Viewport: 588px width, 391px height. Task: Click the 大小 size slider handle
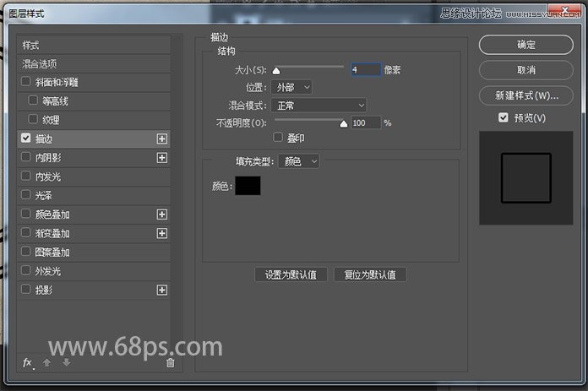pos(276,71)
